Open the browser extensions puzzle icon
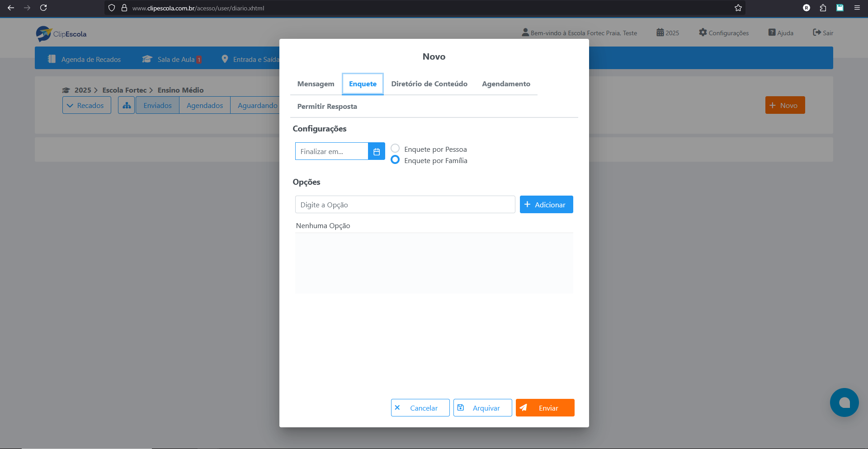868x449 pixels. [x=823, y=8]
